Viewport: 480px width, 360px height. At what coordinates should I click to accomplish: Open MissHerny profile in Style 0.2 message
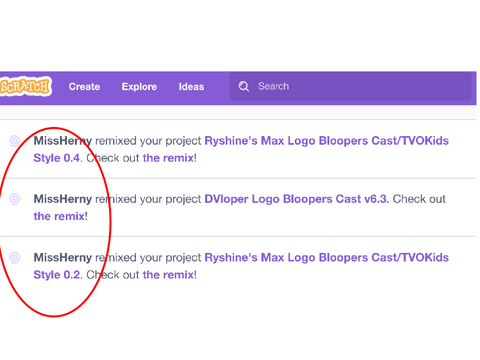tap(63, 258)
